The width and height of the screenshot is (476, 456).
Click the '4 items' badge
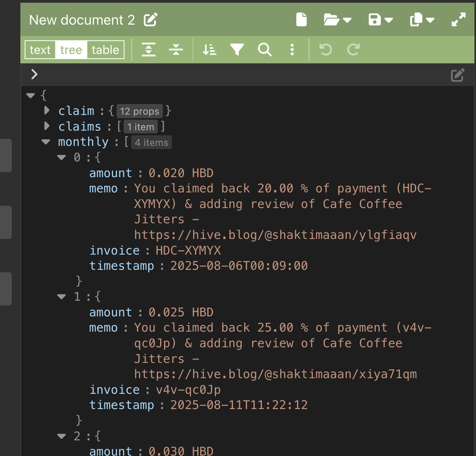coord(151,142)
